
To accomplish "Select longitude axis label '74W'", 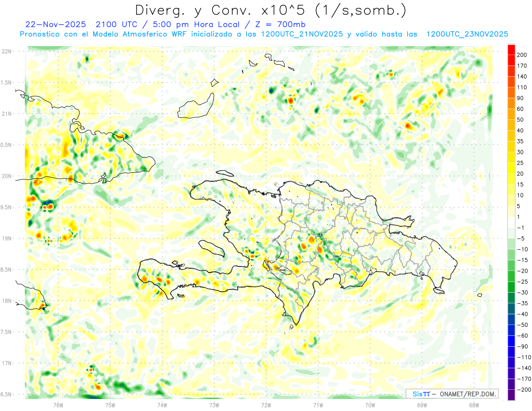I will click(162, 405).
